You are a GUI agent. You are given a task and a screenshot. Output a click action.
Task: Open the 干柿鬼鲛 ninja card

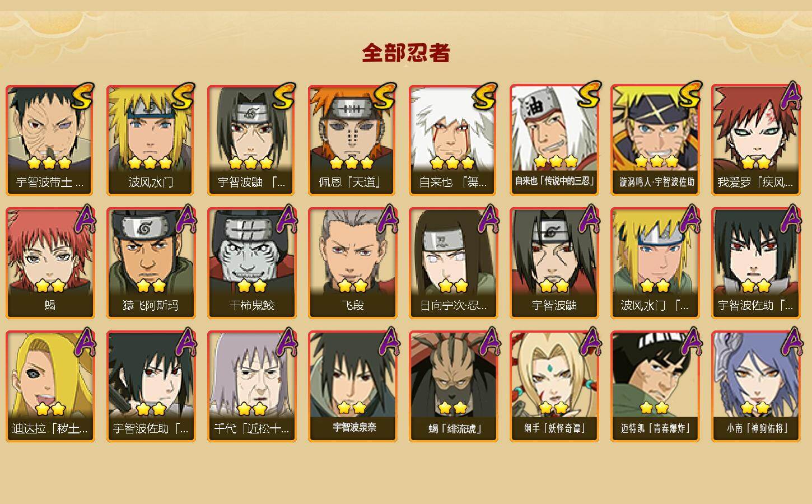[x=251, y=263]
